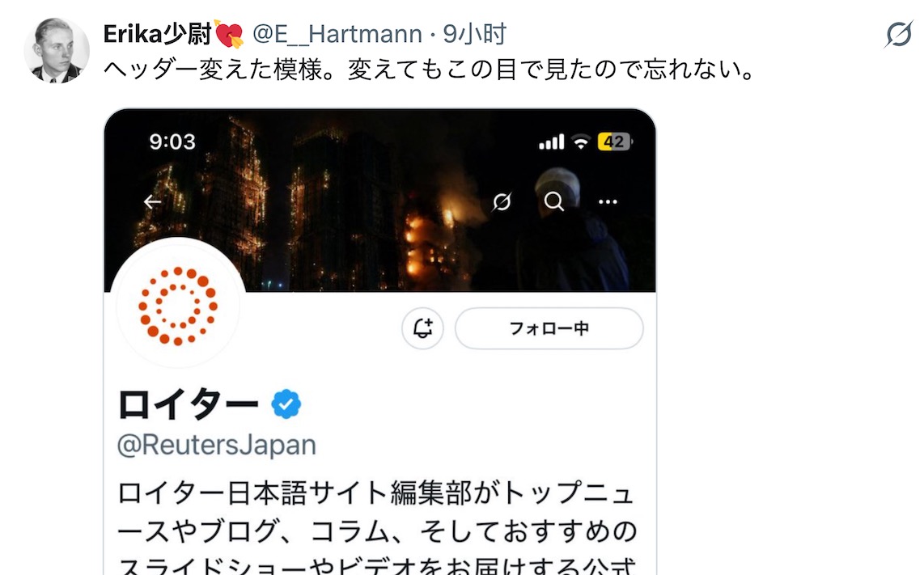The height and width of the screenshot is (575, 924).
Task: Tap the Wi-Fi status icon in the status bar
Action: tap(581, 142)
